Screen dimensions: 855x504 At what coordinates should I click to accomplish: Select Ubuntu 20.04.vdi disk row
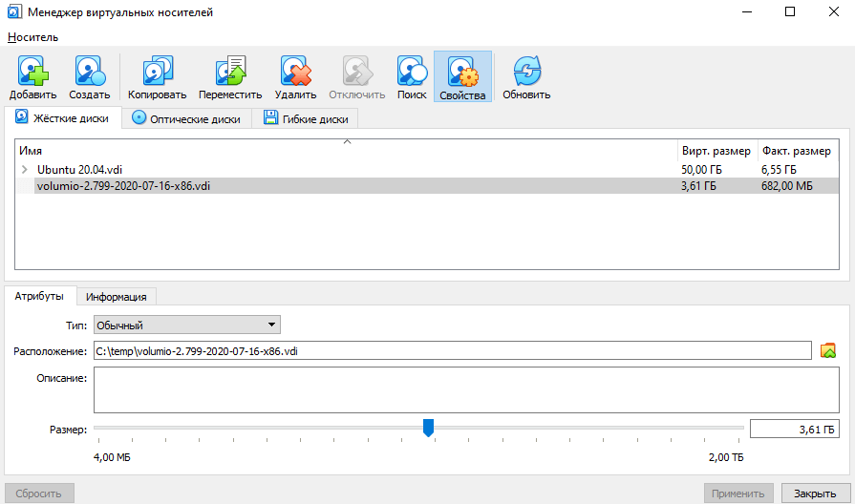[x=426, y=170]
